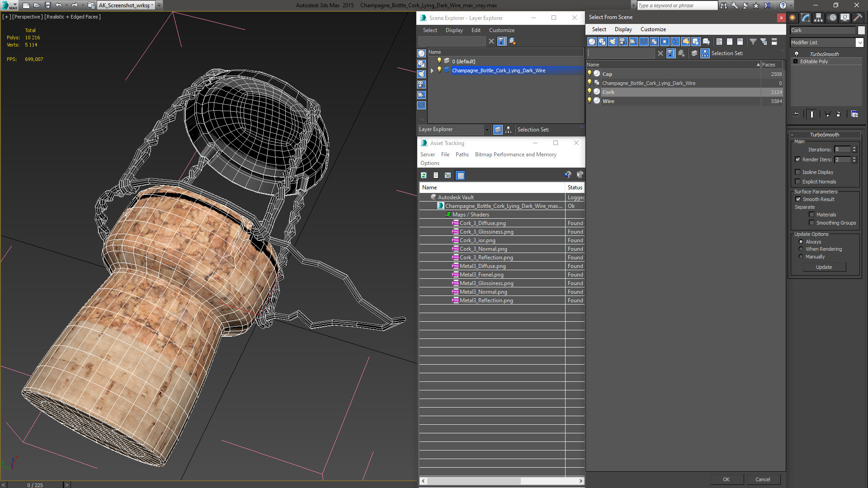Enable the Explicit Normals checkbox
This screenshot has height=488, width=868.
798,182
